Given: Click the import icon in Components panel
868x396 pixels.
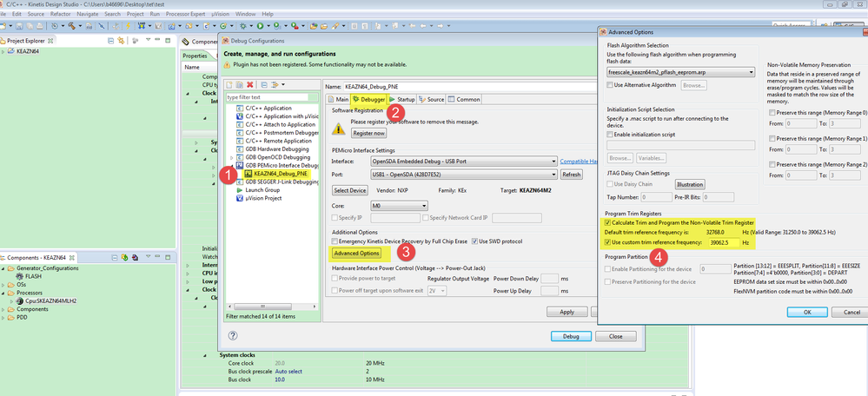Looking at the screenshot, I should (x=135, y=257).
